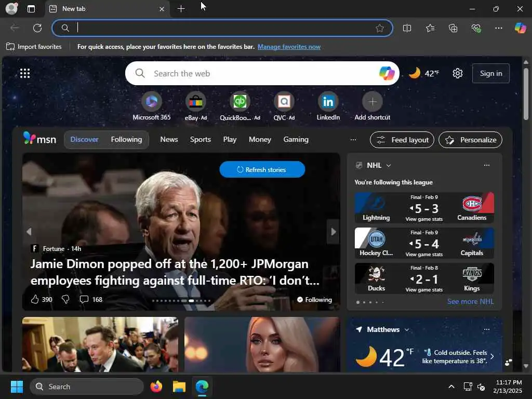The width and height of the screenshot is (532, 399).
Task: Expand the NHL league dropdown
Action: pyautogui.click(x=389, y=165)
